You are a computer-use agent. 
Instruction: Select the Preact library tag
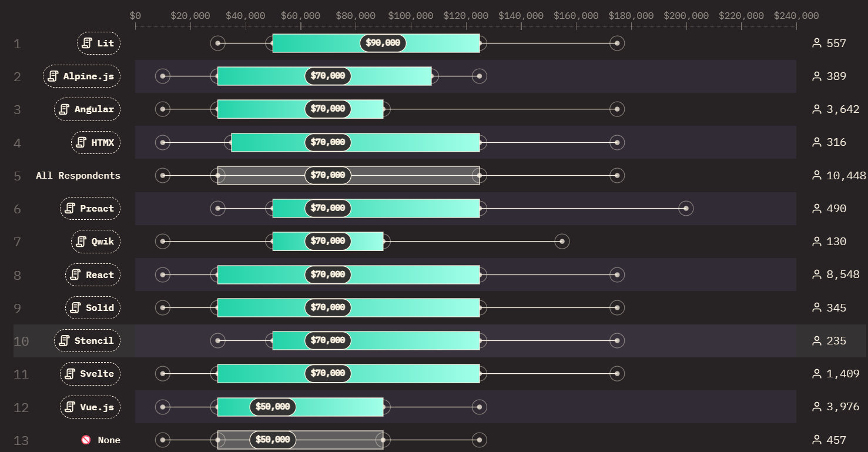(x=90, y=209)
